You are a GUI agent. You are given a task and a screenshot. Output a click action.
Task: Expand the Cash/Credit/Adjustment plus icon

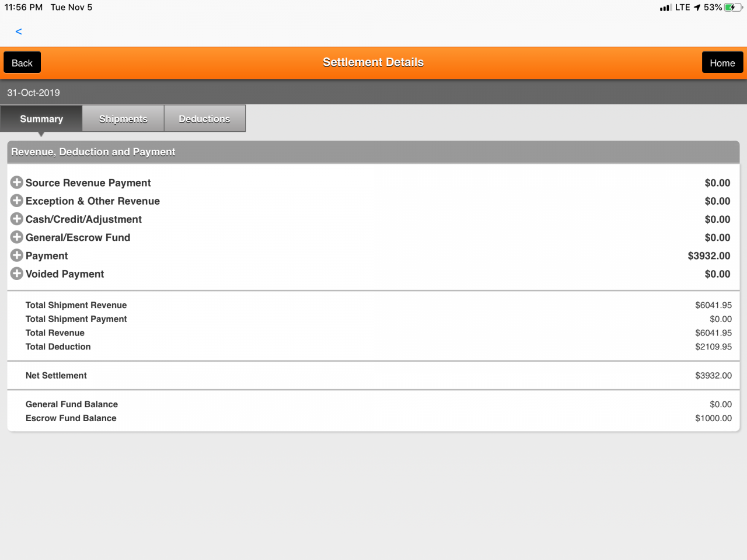coord(17,219)
